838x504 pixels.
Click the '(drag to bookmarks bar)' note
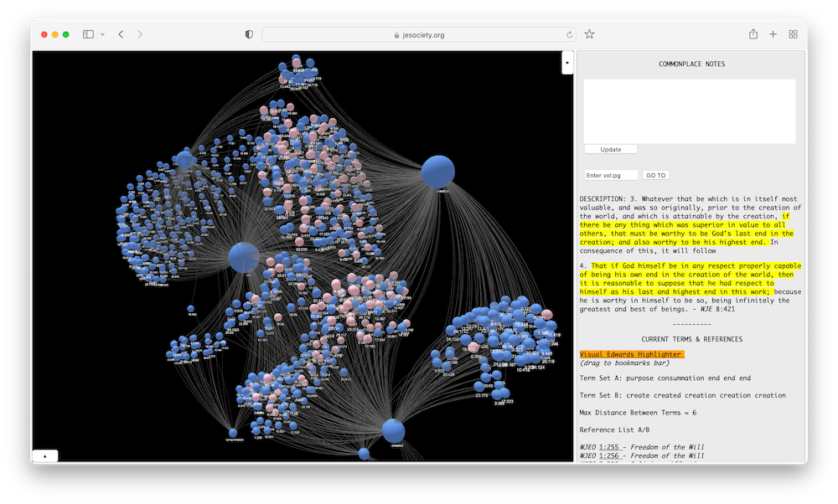(x=624, y=363)
